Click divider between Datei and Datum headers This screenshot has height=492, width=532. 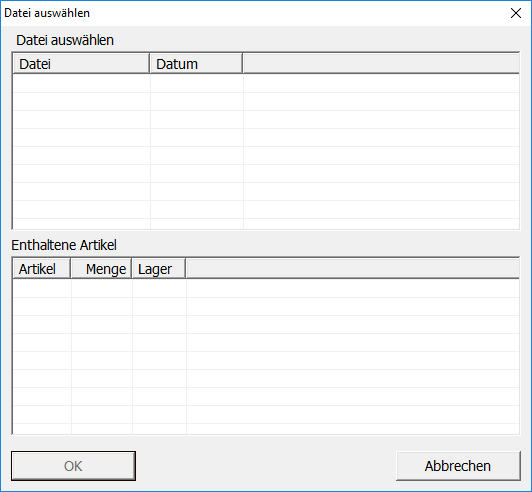150,63
